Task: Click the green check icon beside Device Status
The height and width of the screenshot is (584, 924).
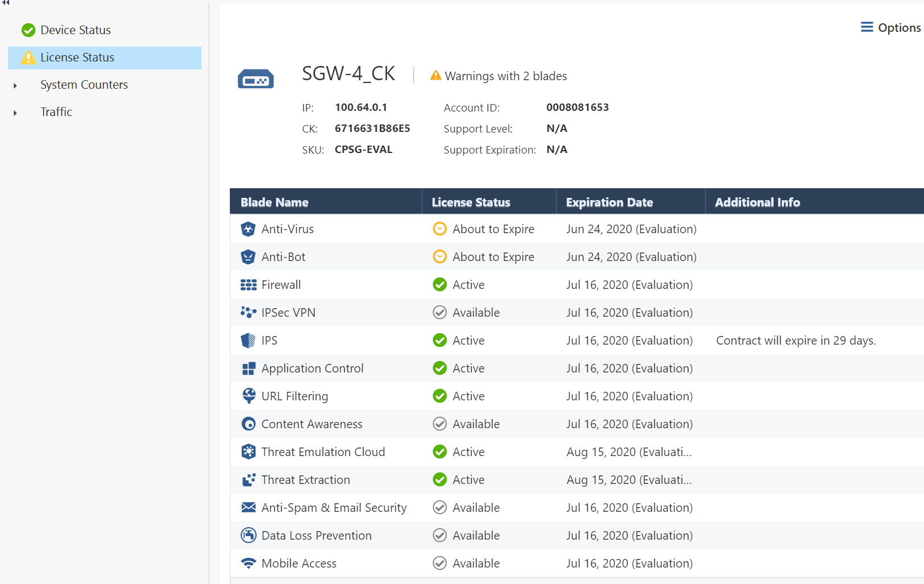Action: (x=28, y=30)
